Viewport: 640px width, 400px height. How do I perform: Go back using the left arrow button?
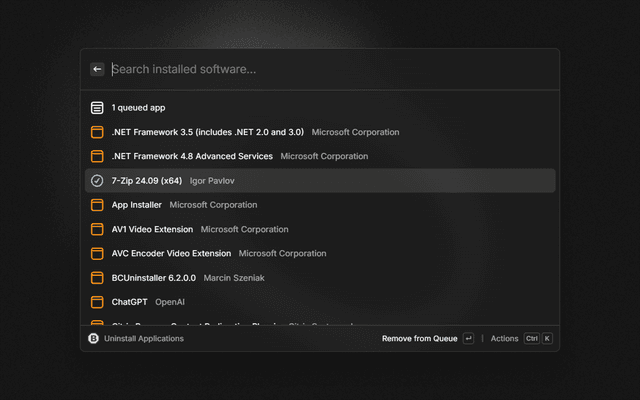click(97, 69)
